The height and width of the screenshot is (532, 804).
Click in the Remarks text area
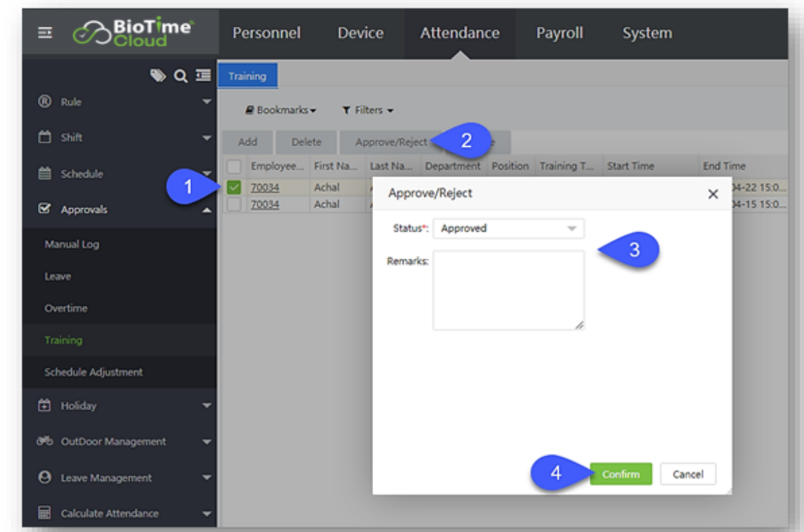coord(508,289)
